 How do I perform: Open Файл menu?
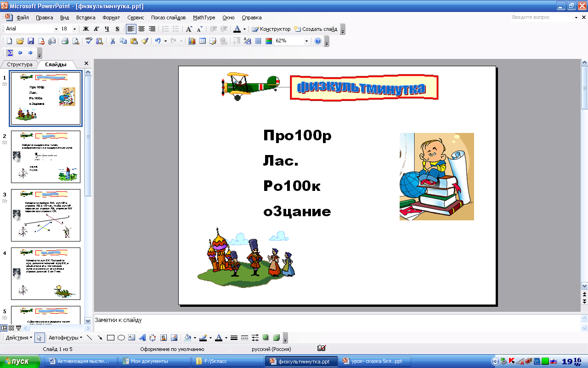(23, 17)
